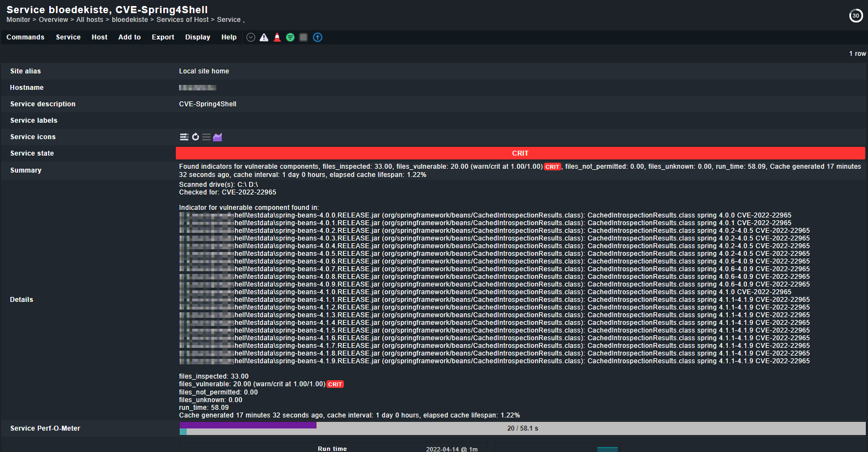Click the CRIT badge in Summary row

click(553, 167)
